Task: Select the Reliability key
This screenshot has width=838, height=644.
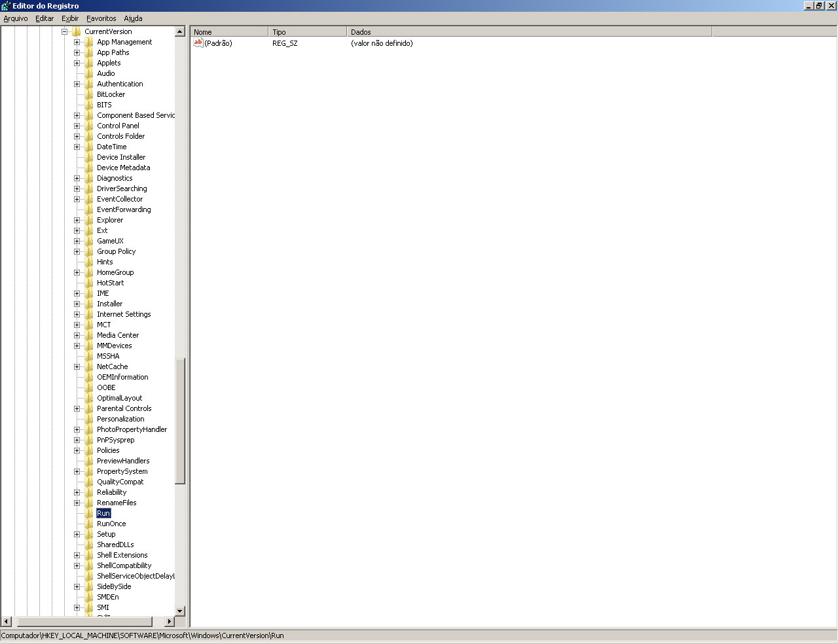Action: click(x=112, y=492)
